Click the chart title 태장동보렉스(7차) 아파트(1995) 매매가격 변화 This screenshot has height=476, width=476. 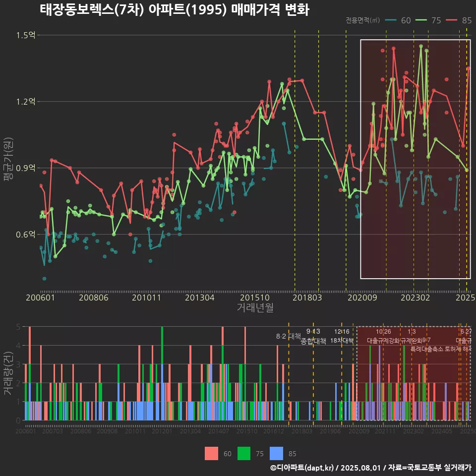175,10
